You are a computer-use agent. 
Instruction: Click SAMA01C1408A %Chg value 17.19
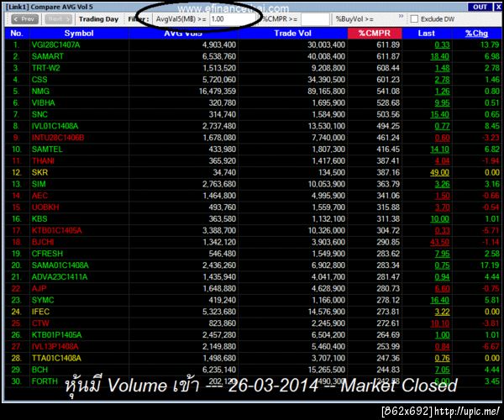pos(490,265)
